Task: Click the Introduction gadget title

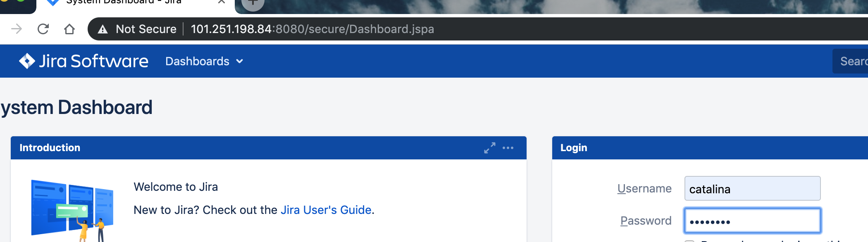Action: 50,148
